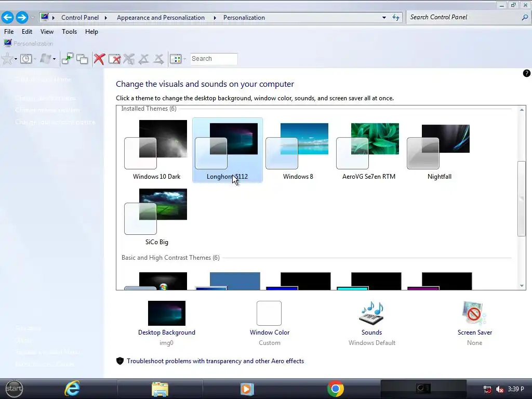This screenshot has width=532, height=399.
Task: Select the Nightfall theme
Action: (440, 150)
